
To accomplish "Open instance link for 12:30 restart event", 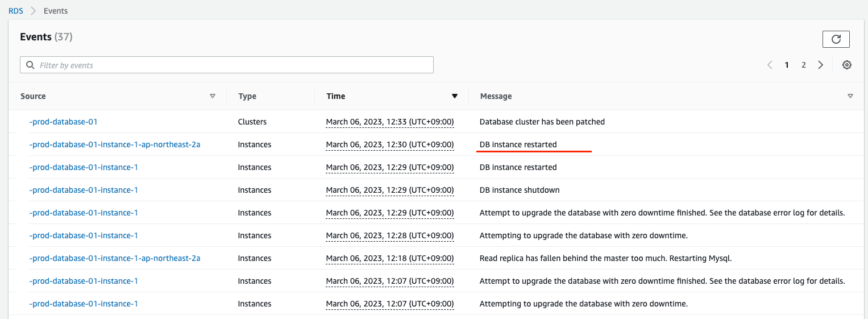I will (114, 144).
